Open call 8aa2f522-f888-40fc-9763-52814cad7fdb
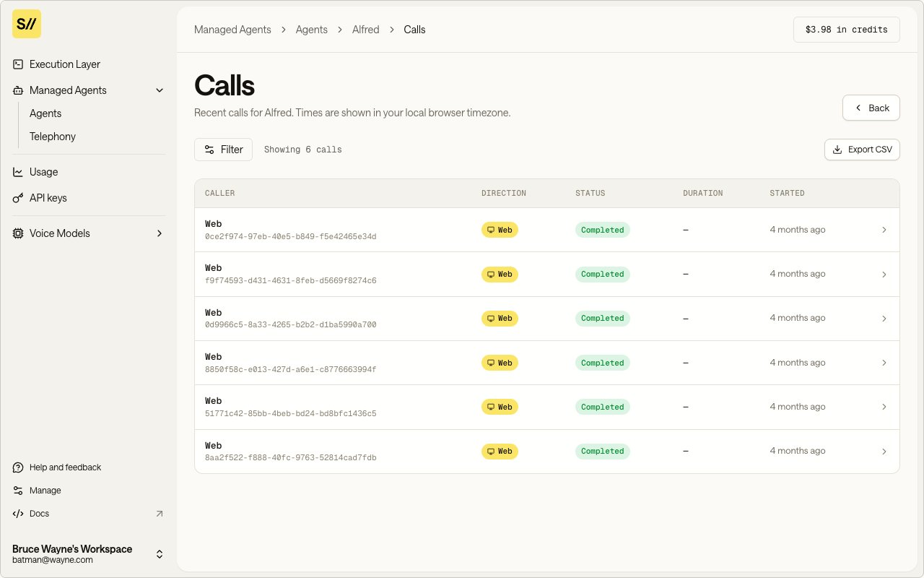This screenshot has width=924, height=578. point(547,452)
